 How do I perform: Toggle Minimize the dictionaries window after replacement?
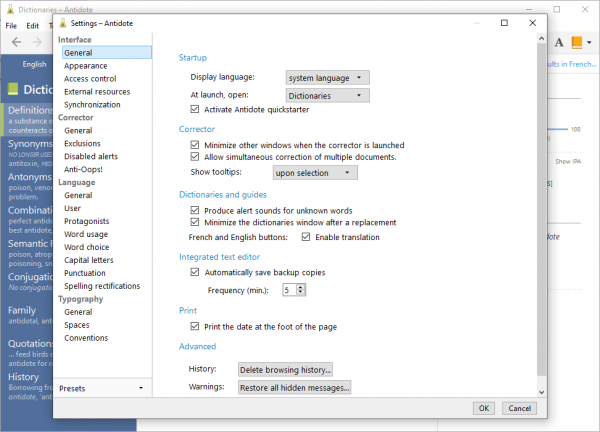[x=195, y=222]
